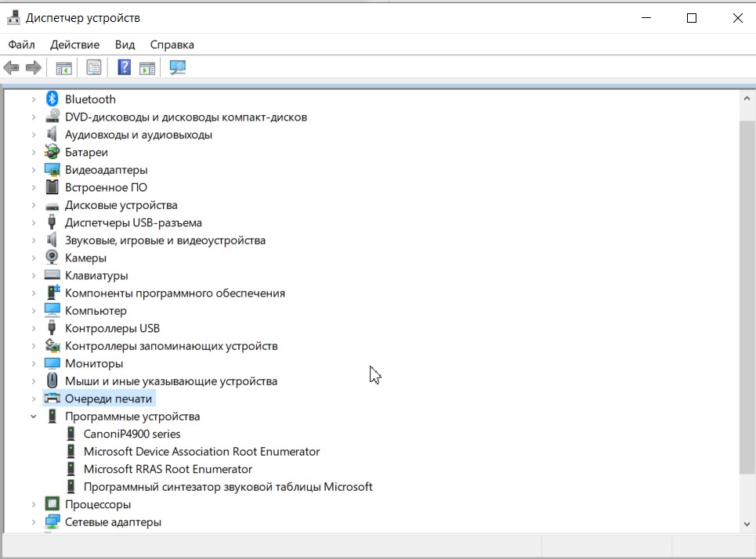Click the scrollbar up arrow
The width and height of the screenshot is (756, 559).
tap(747, 99)
